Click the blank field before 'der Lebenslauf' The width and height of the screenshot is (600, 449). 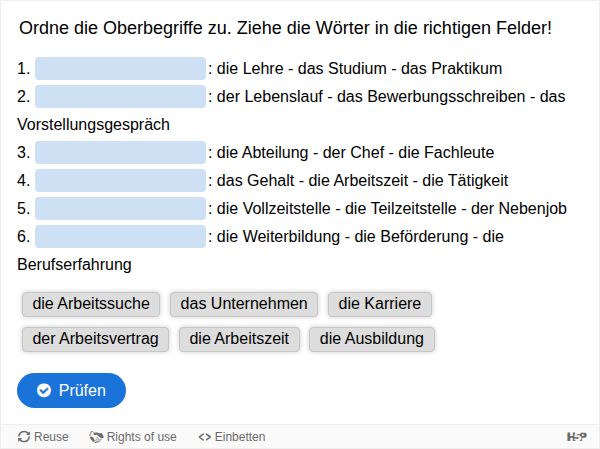click(x=120, y=97)
